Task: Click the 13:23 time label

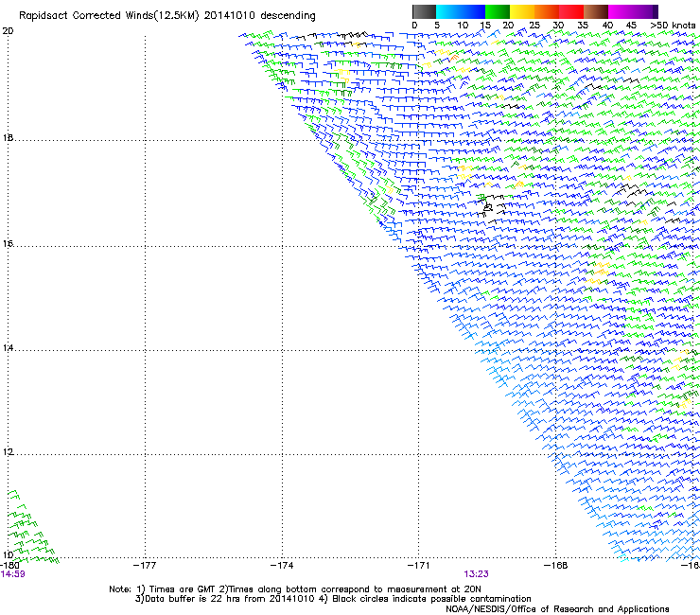Action: click(476, 574)
